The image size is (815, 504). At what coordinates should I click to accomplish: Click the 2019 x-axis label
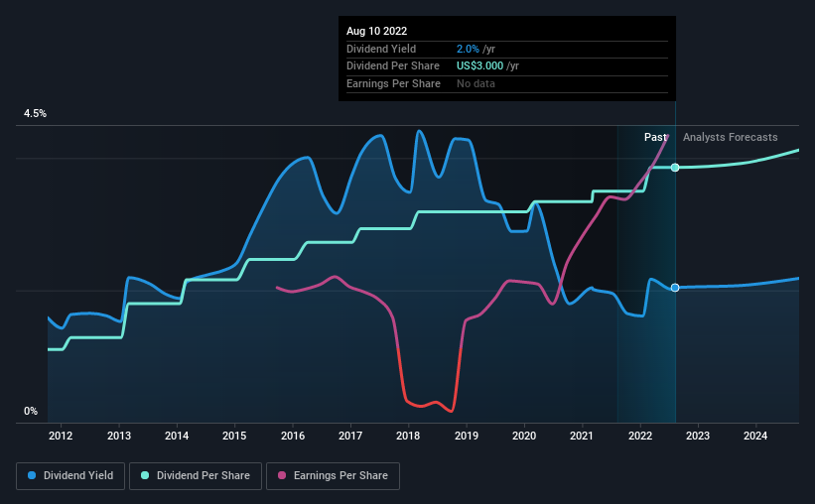point(467,436)
